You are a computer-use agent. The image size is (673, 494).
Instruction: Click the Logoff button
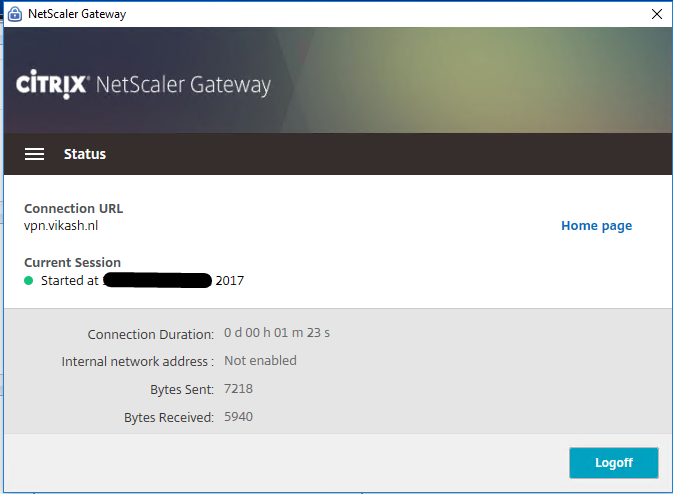click(x=614, y=463)
